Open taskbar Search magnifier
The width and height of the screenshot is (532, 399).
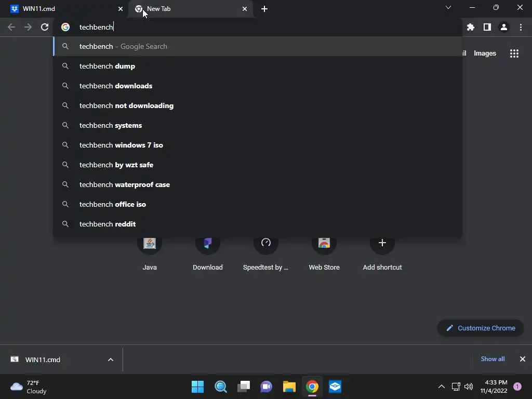220,387
